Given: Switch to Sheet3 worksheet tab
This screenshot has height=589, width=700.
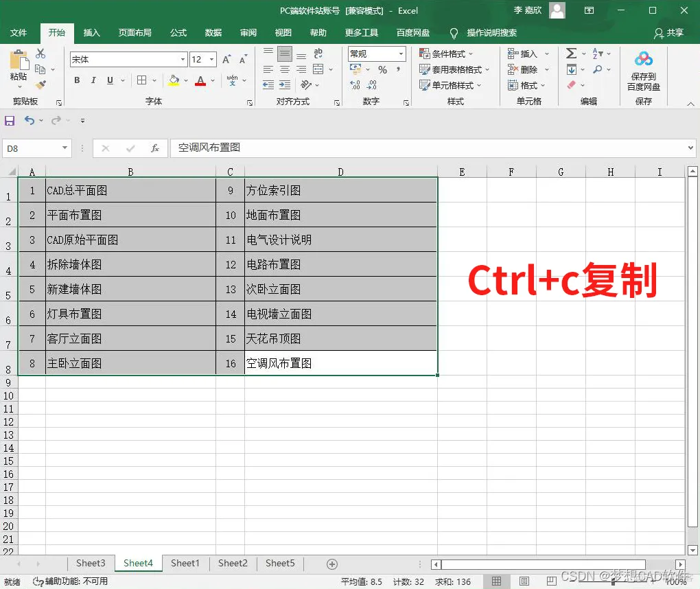Looking at the screenshot, I should 91,563.
